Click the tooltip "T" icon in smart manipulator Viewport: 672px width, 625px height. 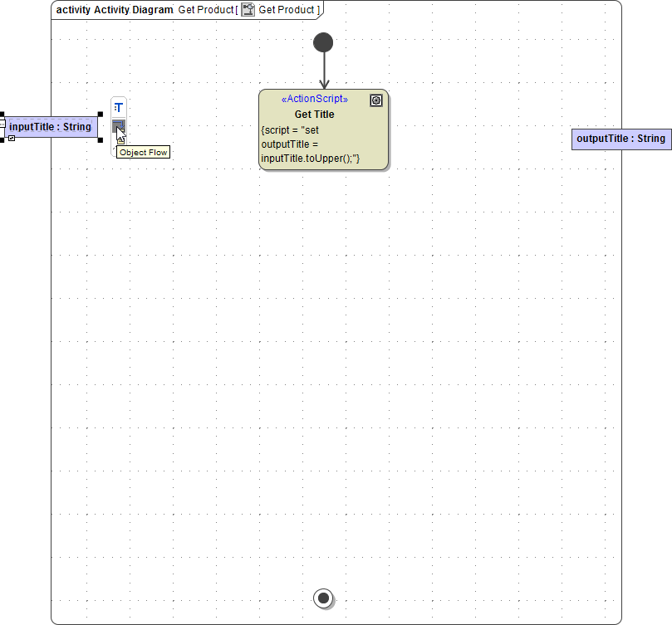pyautogui.click(x=119, y=105)
